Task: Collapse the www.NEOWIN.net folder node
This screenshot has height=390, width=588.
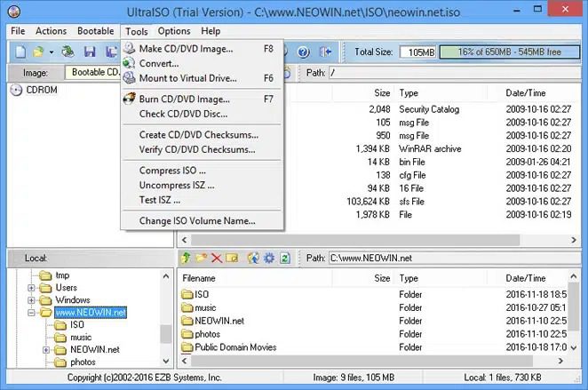Action: point(32,313)
